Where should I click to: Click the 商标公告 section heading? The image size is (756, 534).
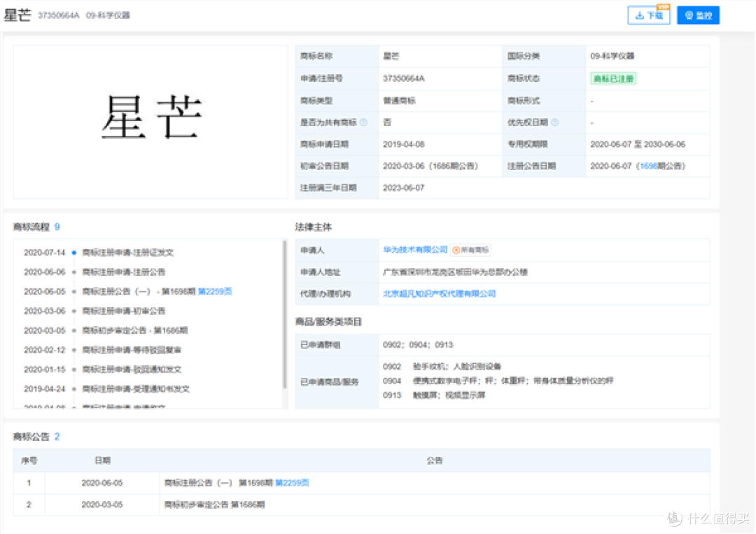click(x=31, y=436)
